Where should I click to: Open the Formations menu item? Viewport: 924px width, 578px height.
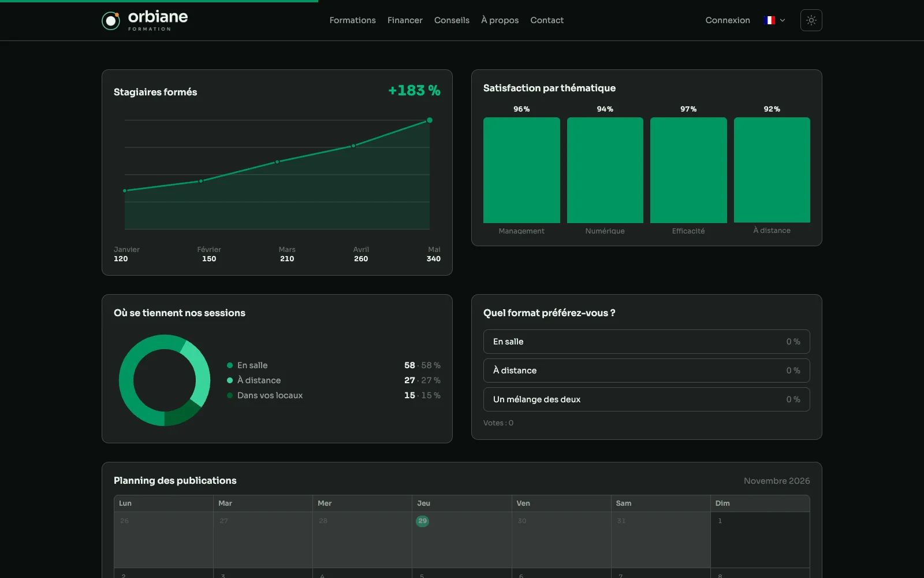pos(352,20)
